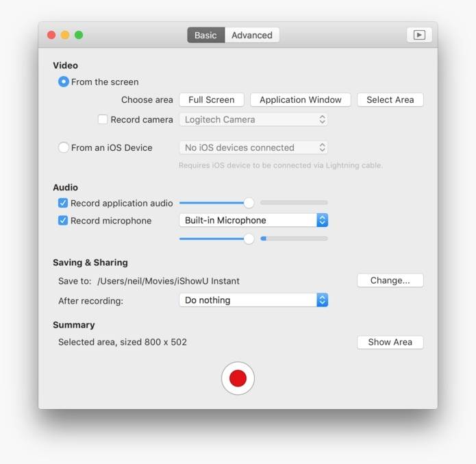Click Show Area button
This screenshot has height=464, width=476.
tap(390, 342)
